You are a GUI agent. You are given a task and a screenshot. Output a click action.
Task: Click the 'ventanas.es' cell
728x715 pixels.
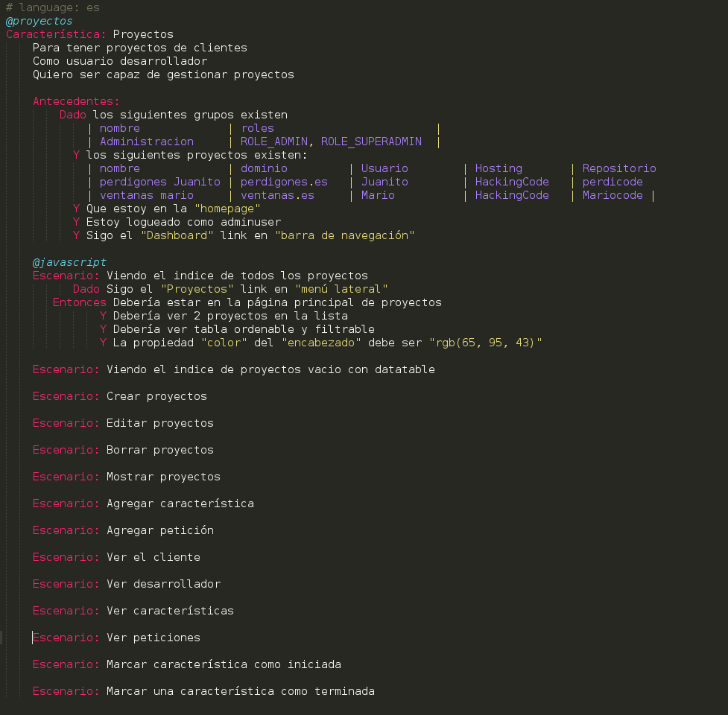[278, 196]
